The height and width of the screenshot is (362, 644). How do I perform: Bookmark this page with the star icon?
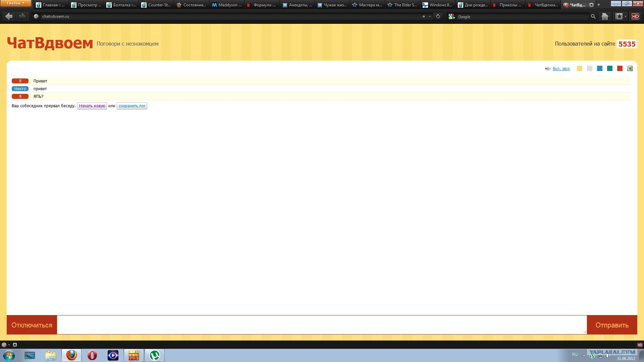click(x=424, y=16)
